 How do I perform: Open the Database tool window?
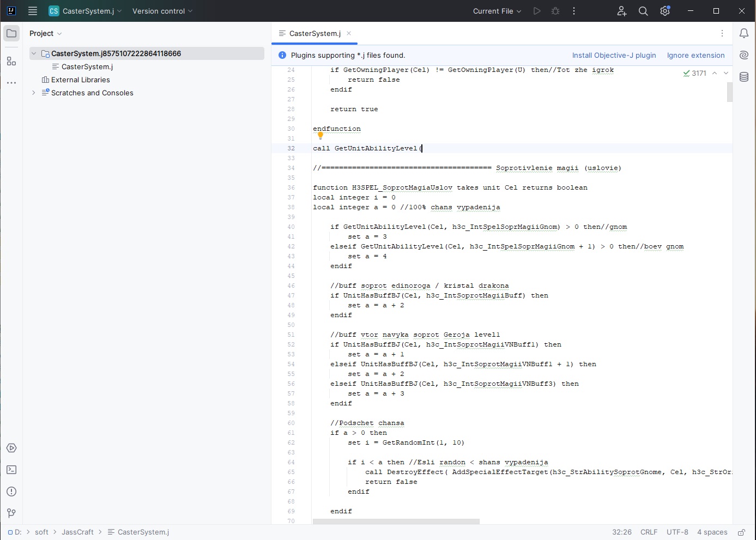point(744,77)
